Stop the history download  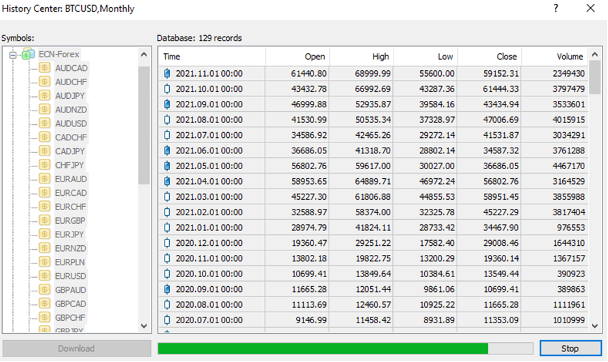pyautogui.click(x=570, y=348)
